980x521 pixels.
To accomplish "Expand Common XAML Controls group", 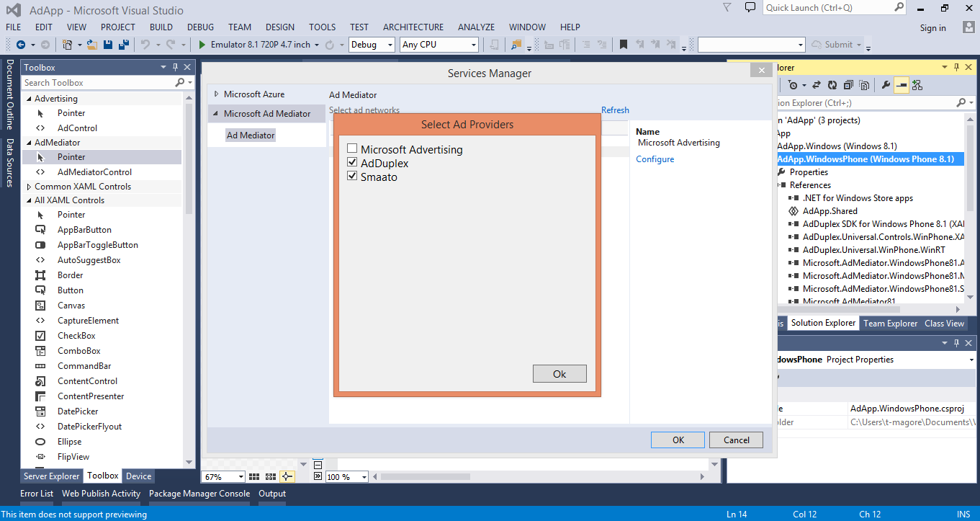I will click(29, 187).
